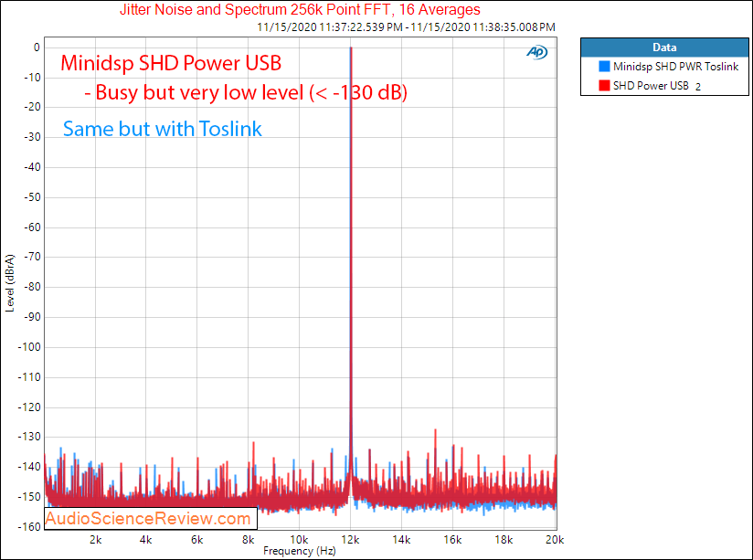753x560 pixels.
Task: Click the -110 level tick label
Action: click(30, 377)
